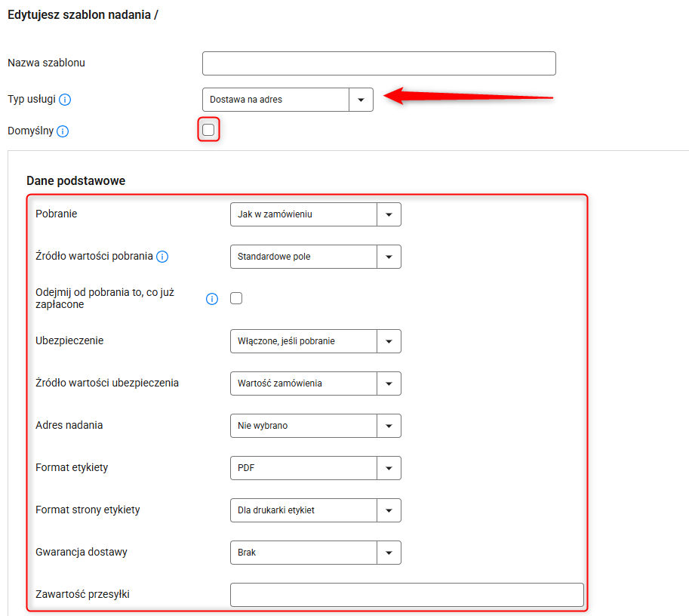Viewport: 689px width, 616px height.
Task: Expand the Ubezpieczenie dropdown
Action: pyautogui.click(x=315, y=341)
